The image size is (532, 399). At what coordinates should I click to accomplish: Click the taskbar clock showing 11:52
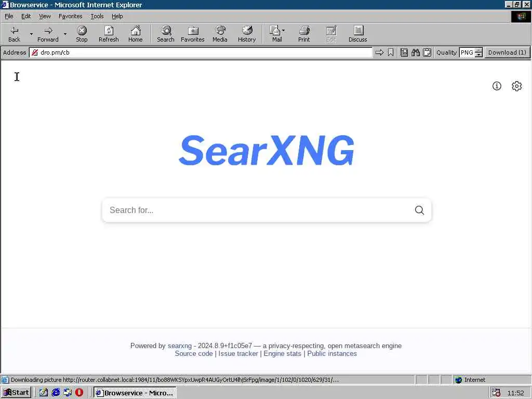coord(515,393)
